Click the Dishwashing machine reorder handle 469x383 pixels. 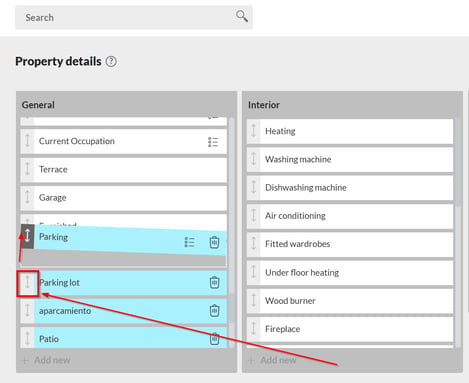point(254,188)
